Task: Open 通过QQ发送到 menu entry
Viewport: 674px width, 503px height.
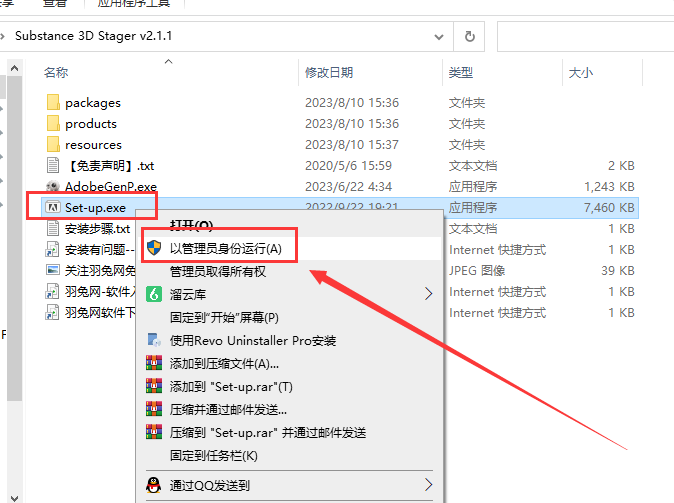Action: (210, 485)
